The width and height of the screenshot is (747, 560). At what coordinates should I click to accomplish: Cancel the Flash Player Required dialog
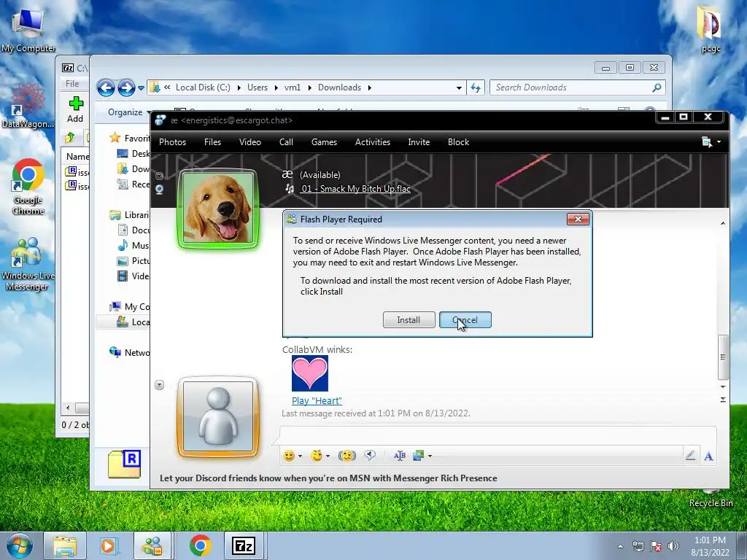[x=465, y=320]
